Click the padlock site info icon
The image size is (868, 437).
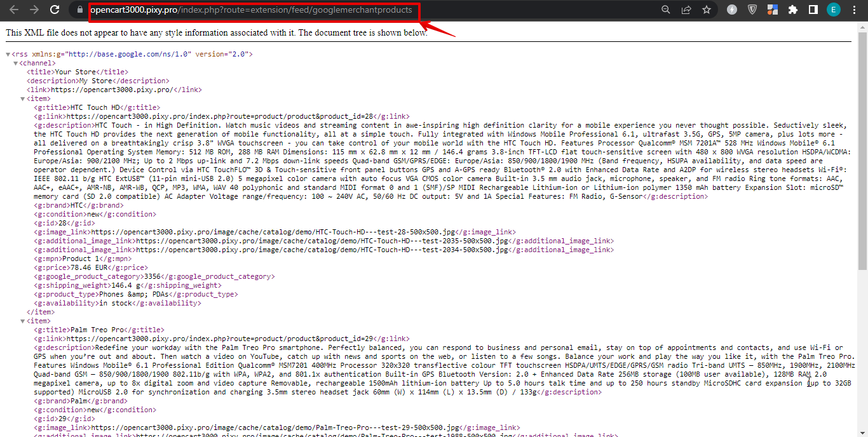79,10
